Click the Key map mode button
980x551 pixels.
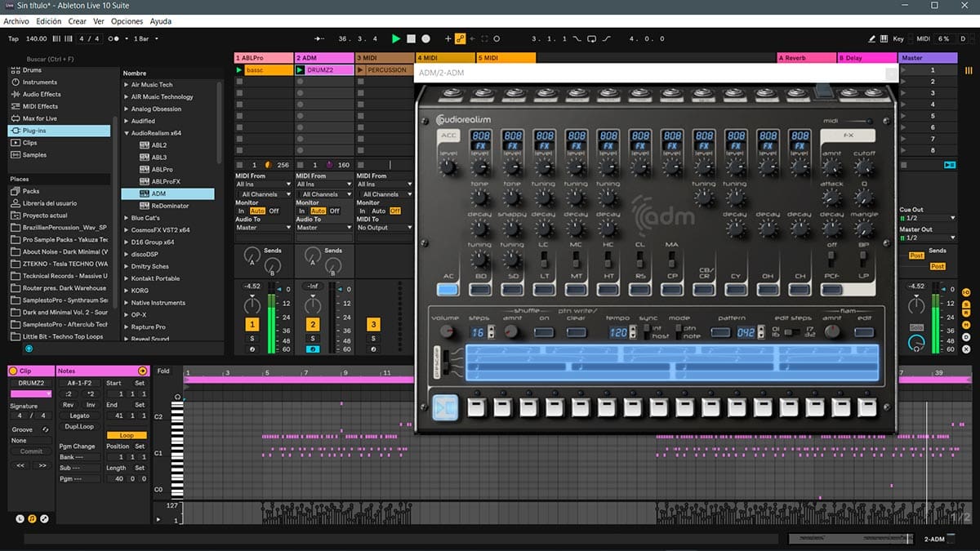[x=898, y=38]
